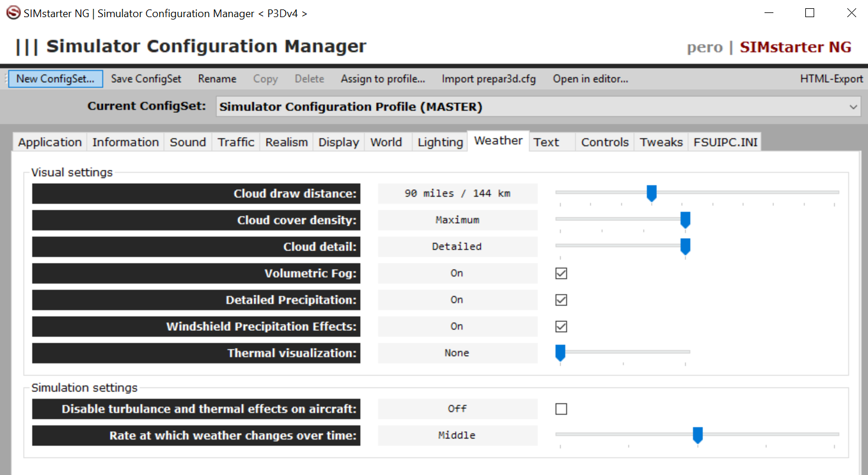This screenshot has width=868, height=475.
Task: Click the weather change rate slider handle
Action: [x=698, y=435]
